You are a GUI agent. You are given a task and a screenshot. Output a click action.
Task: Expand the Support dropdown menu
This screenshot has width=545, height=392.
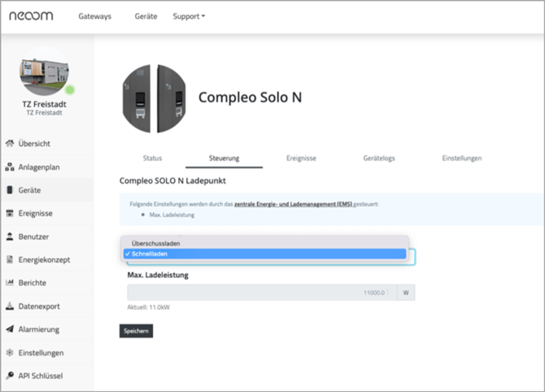pos(189,16)
